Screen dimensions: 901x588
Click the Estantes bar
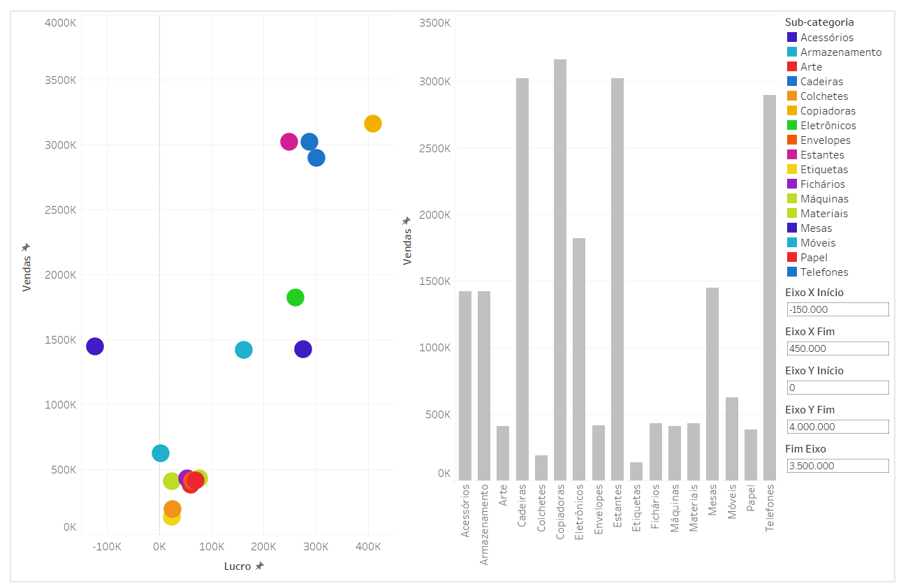[x=617, y=279]
